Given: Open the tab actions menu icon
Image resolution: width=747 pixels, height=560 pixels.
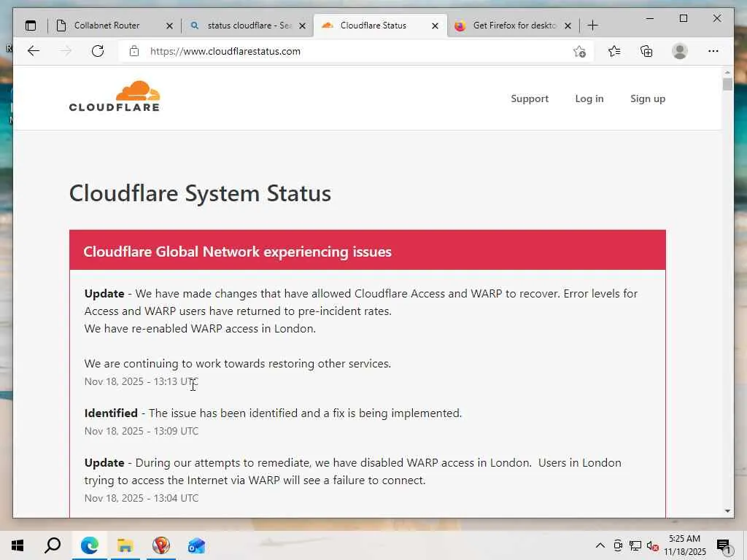Looking at the screenshot, I should point(31,26).
